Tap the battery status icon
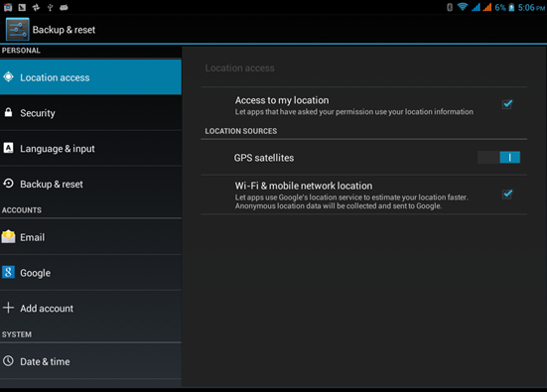Image resolution: width=547 pixels, height=392 pixels. point(511,7)
